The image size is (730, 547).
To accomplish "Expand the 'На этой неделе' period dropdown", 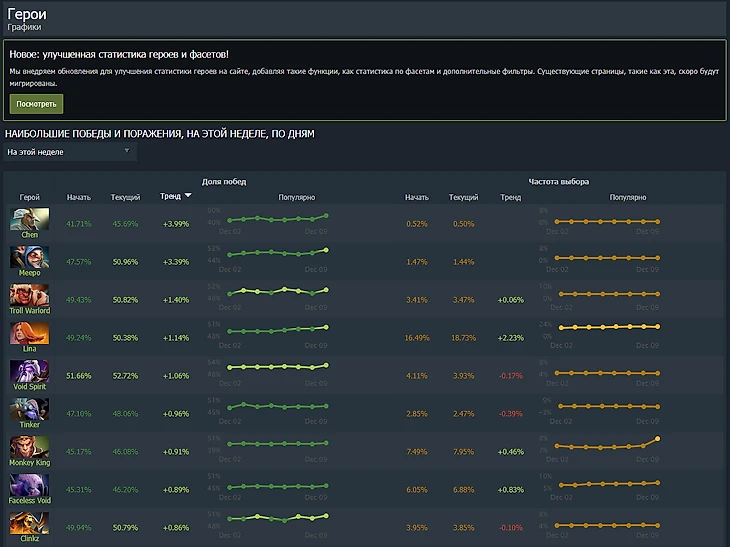I will tap(70, 152).
